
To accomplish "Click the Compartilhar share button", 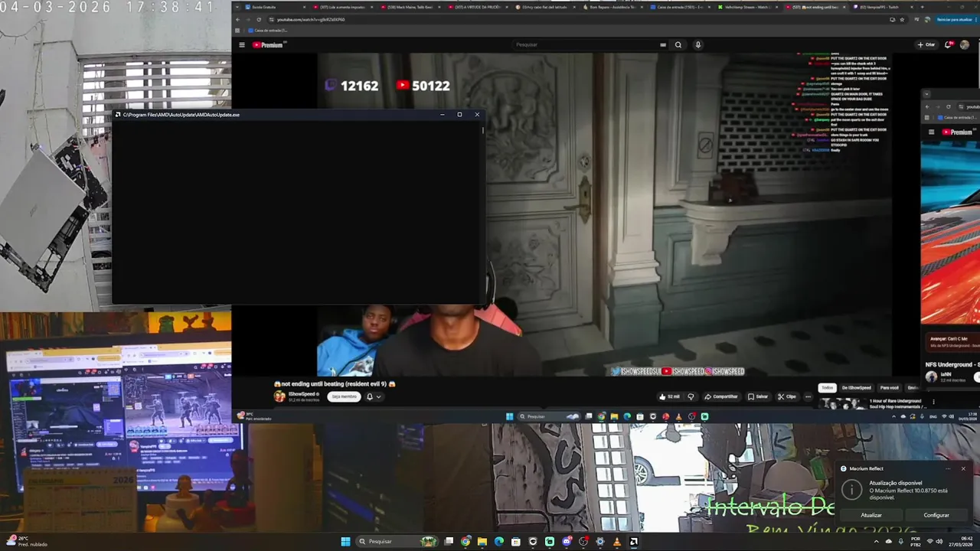I will (x=721, y=396).
